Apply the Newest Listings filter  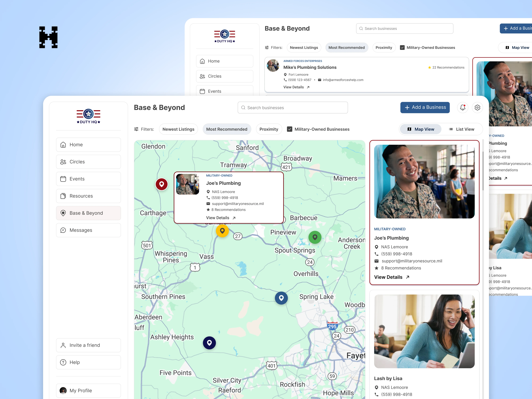pos(178,129)
